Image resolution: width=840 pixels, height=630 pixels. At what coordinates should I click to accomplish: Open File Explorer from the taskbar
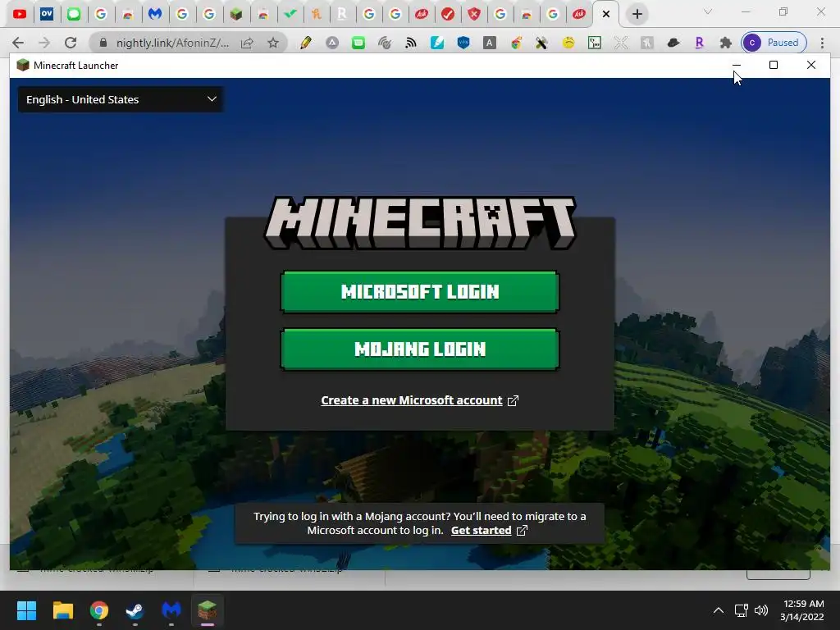point(62,610)
